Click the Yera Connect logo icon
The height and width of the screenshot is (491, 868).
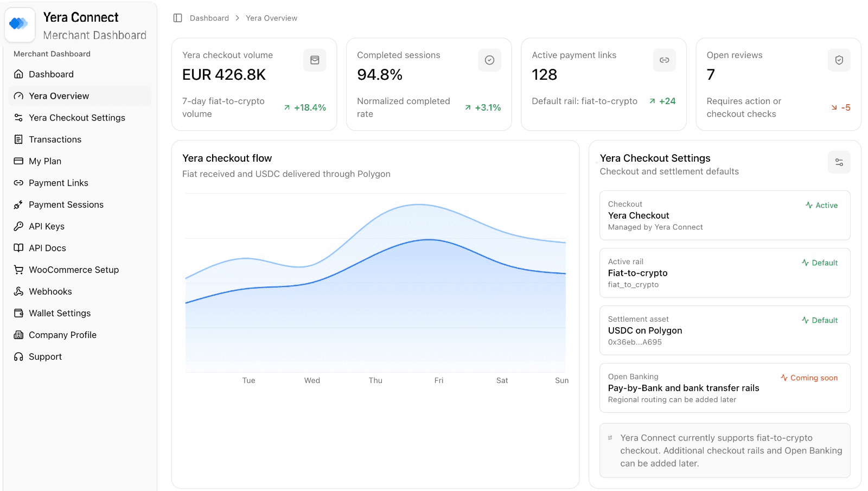[x=20, y=24]
